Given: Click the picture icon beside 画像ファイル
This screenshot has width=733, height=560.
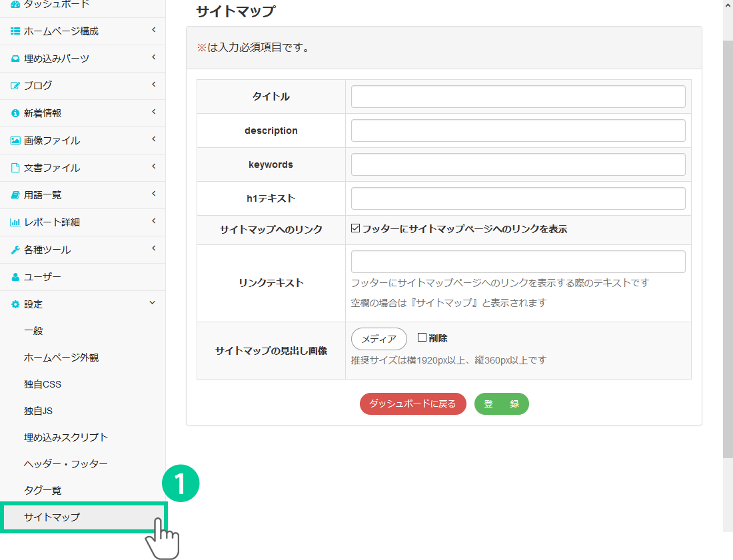Looking at the screenshot, I should click(15, 140).
